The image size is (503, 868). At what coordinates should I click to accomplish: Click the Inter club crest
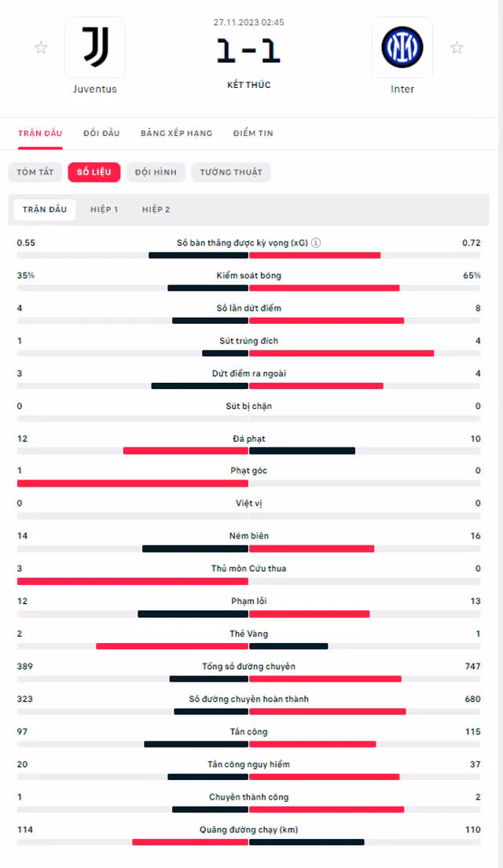tap(402, 48)
